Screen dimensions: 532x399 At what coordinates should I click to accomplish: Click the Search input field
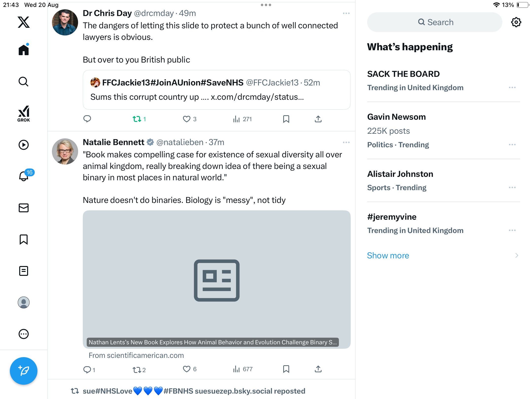click(435, 22)
